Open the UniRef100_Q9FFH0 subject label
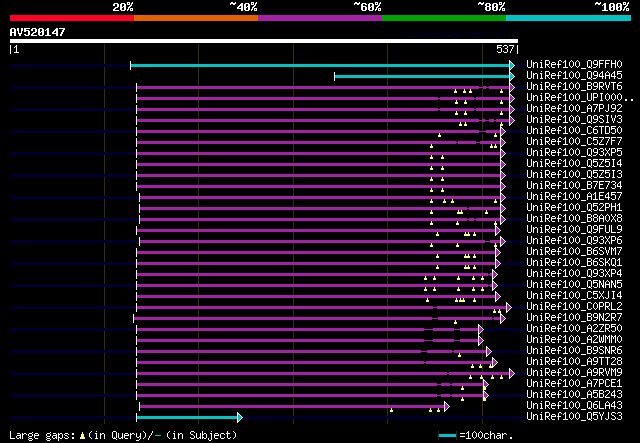The height and width of the screenshot is (443, 640). pos(574,65)
